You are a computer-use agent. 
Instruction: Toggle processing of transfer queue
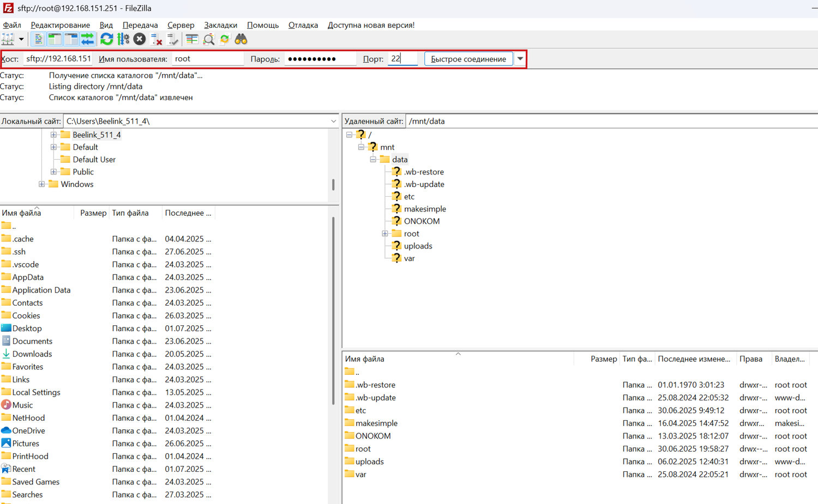tap(123, 39)
